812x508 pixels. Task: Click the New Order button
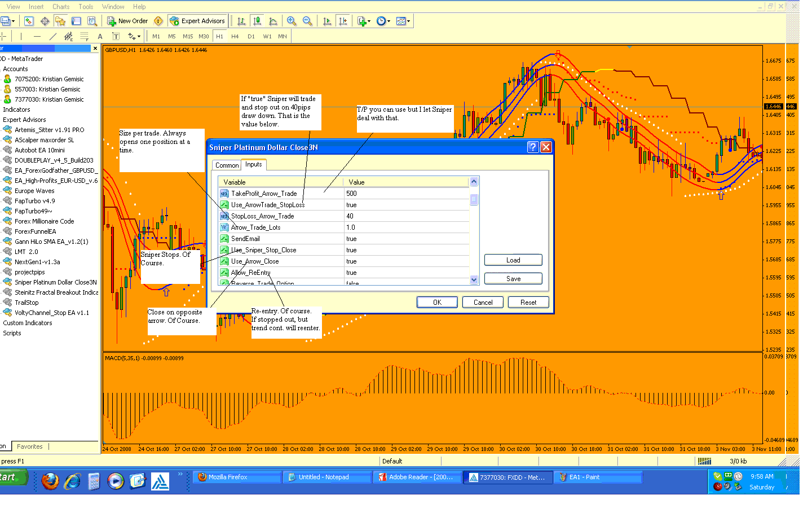pyautogui.click(x=127, y=21)
